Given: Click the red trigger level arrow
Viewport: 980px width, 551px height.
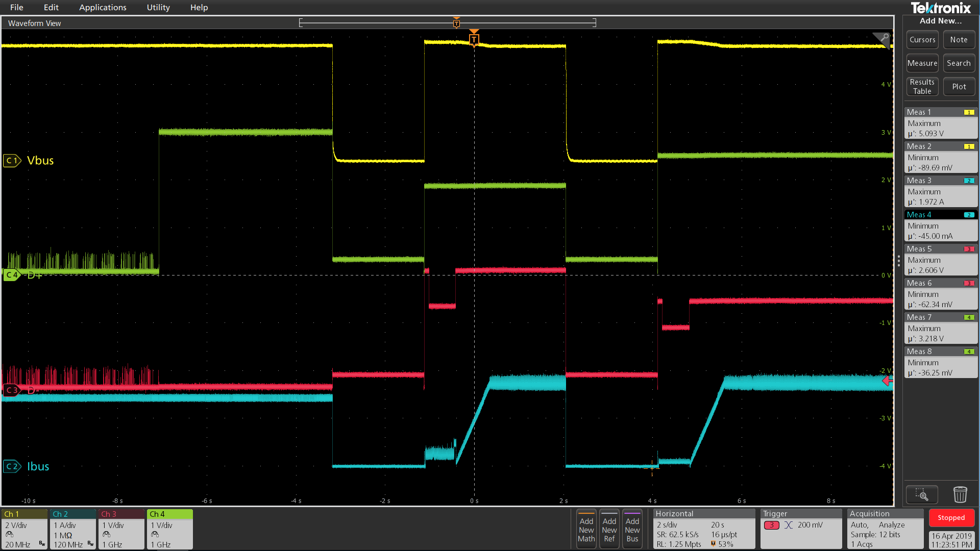Looking at the screenshot, I should pyautogui.click(x=888, y=381).
